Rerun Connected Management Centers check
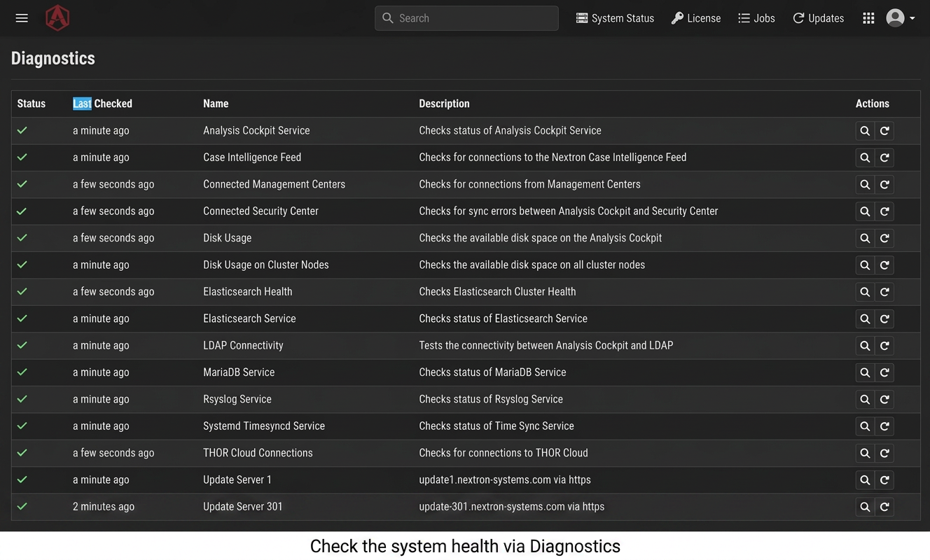Screen dimensions: 930x560 884,185
